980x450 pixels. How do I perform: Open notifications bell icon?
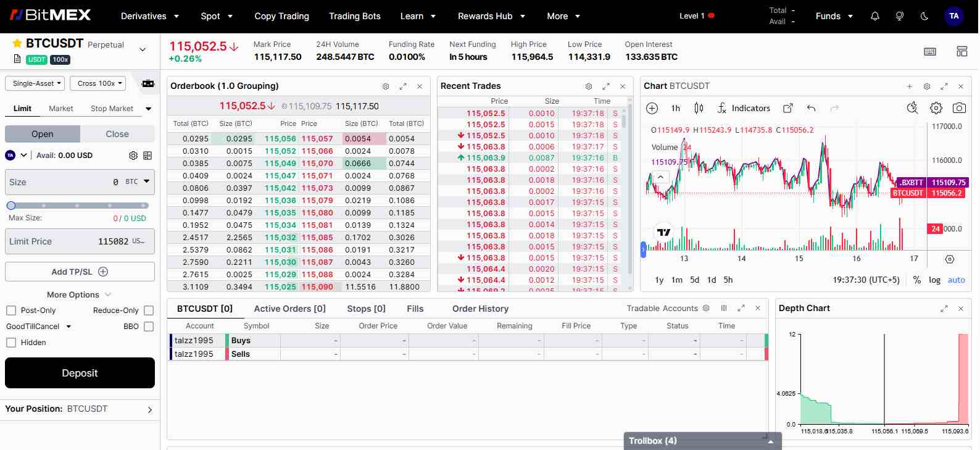[874, 16]
